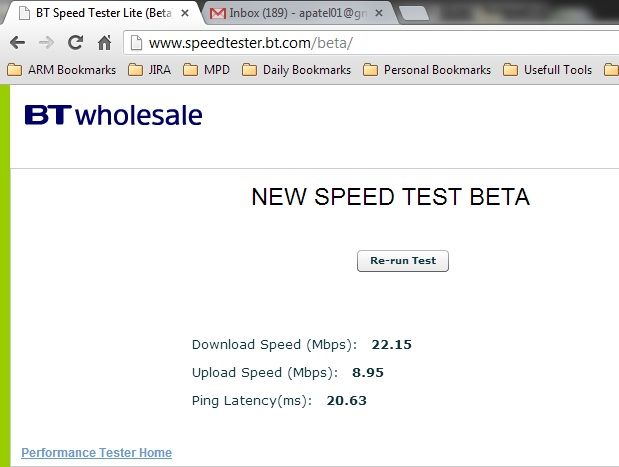Click the download speed value 22.15
Image resolution: width=619 pixels, height=467 pixels.
click(x=391, y=345)
